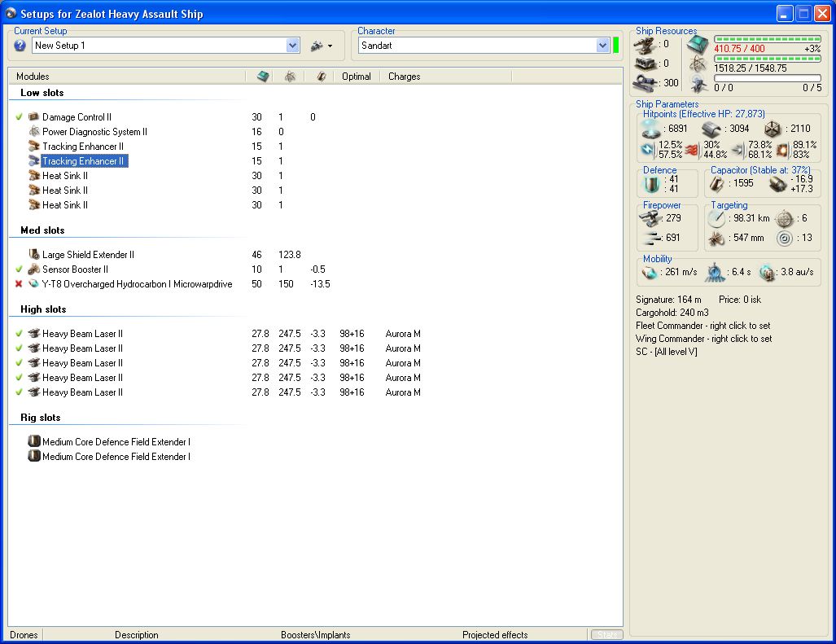
Task: Open the Description tab
Action: coord(137,635)
